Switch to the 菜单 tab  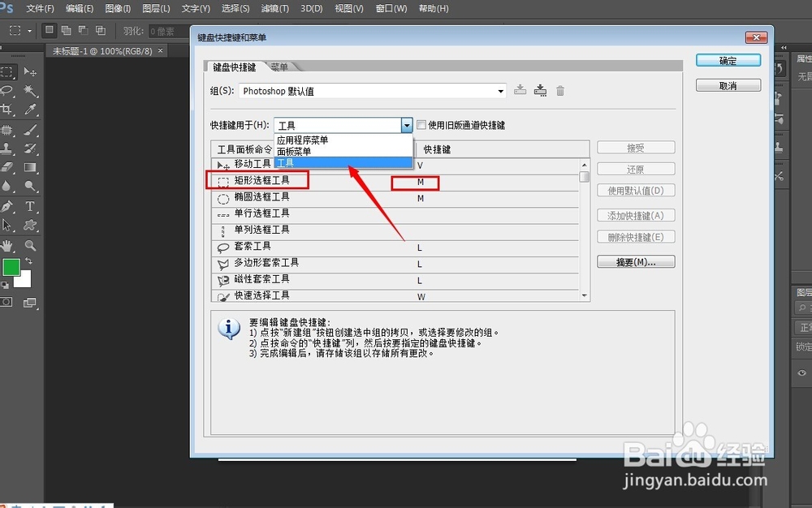coord(279,67)
